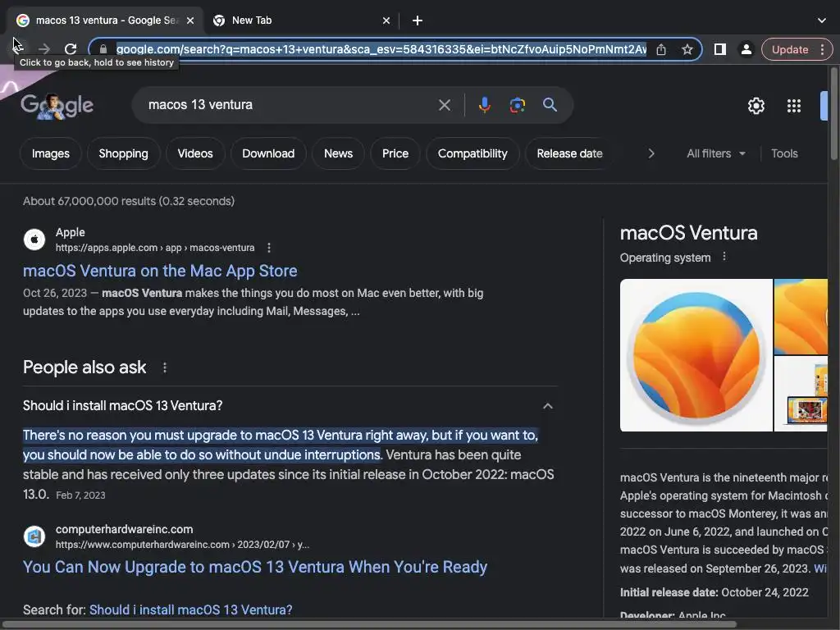Click the Google doodle logo

coord(57,106)
